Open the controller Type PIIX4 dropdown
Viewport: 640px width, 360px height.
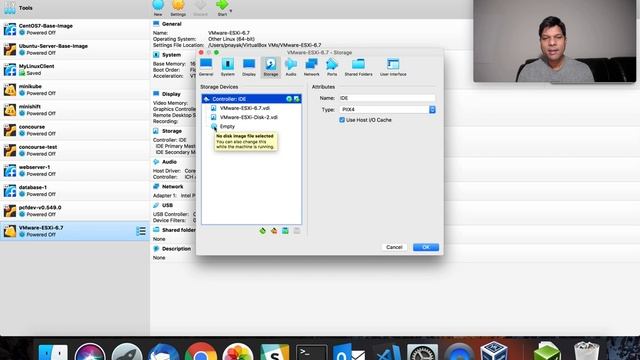tap(387, 109)
